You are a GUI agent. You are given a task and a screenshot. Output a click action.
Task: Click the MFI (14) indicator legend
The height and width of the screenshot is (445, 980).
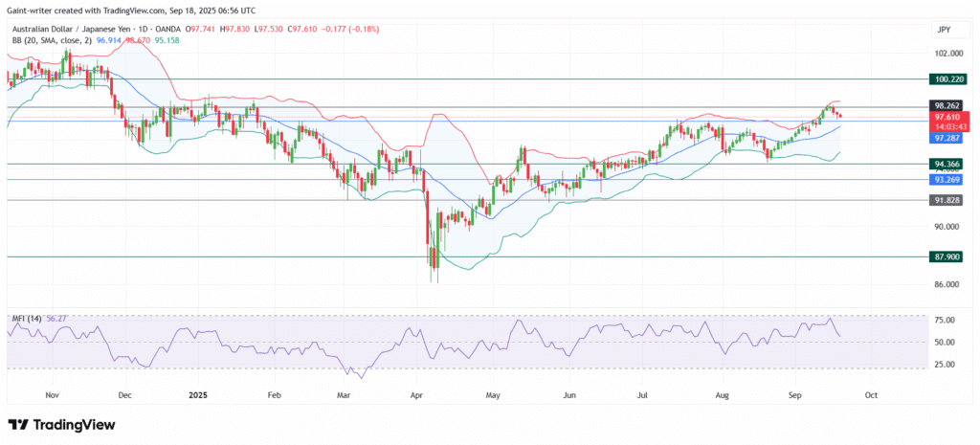pos(27,318)
